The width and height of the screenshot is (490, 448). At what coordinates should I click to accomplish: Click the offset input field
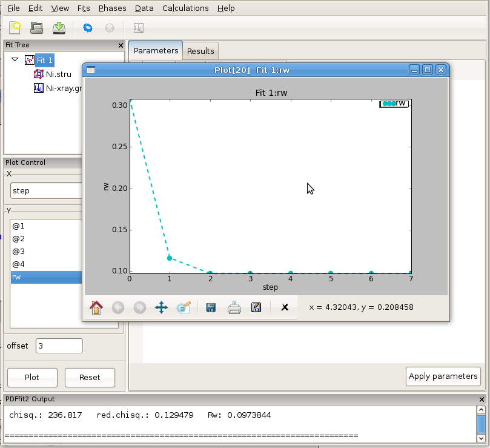[59, 346]
